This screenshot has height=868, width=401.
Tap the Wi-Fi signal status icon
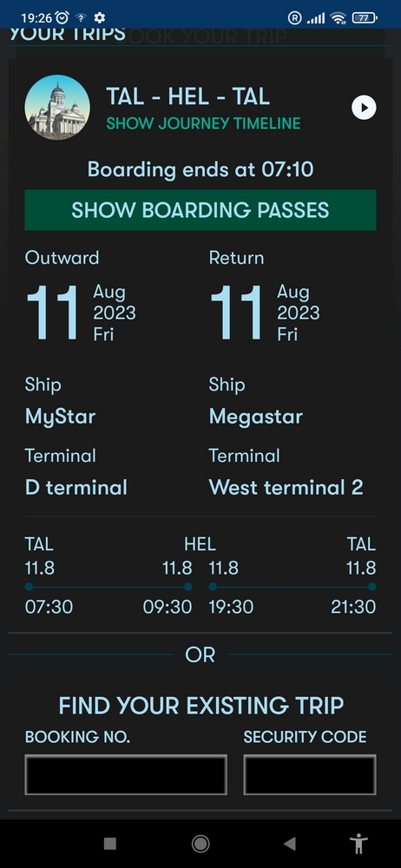coord(338,18)
